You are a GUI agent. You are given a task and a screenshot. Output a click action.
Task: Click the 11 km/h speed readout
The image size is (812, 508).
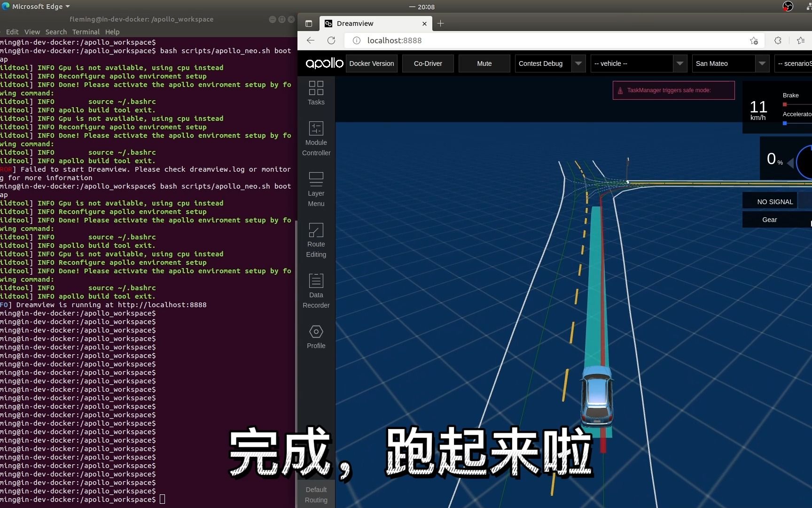(x=758, y=110)
